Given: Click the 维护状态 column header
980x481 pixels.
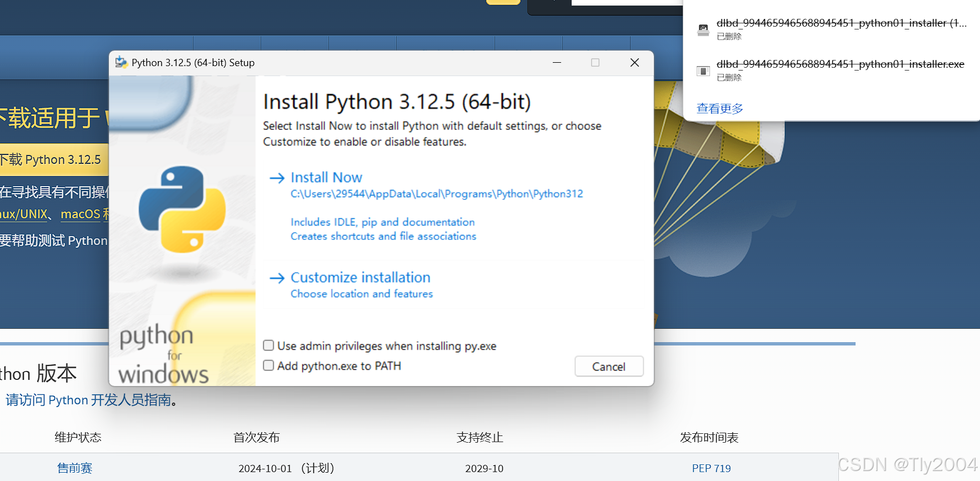Looking at the screenshot, I should tap(78, 438).
